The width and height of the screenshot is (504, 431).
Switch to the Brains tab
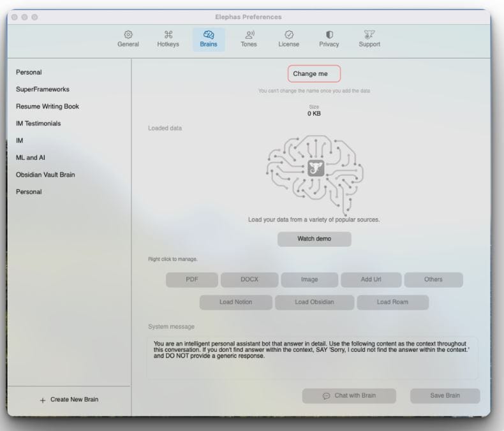(208, 39)
